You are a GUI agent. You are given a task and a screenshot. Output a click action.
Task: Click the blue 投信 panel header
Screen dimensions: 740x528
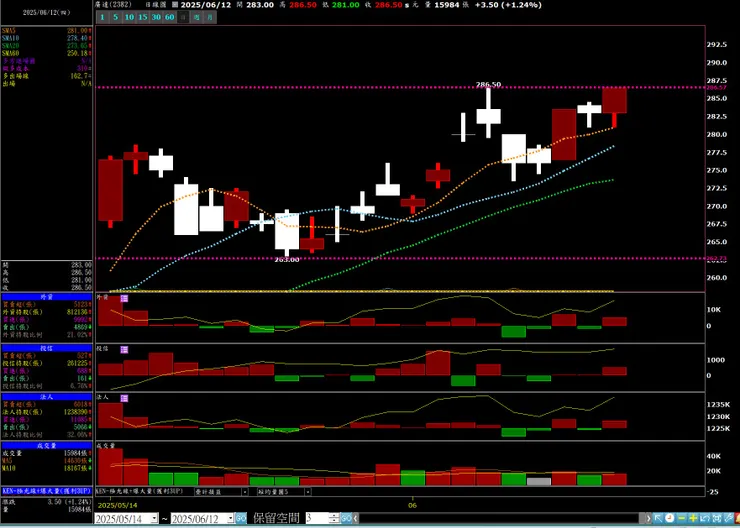[x=47, y=348]
